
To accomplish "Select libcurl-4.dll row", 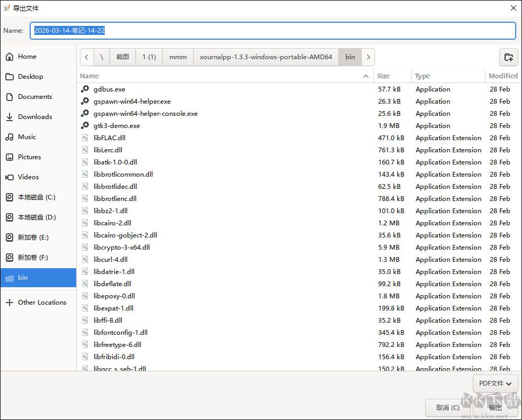I will [299, 260].
